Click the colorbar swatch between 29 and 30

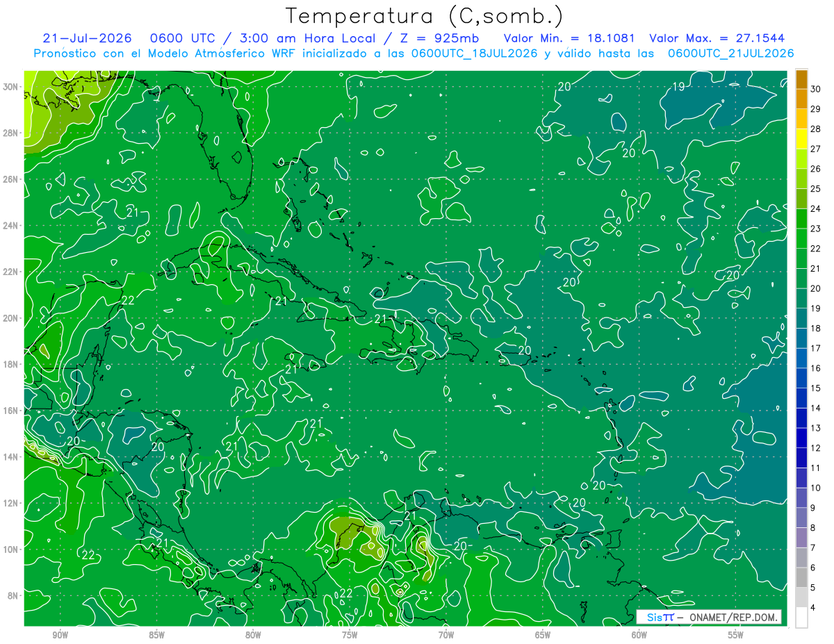pos(801,99)
